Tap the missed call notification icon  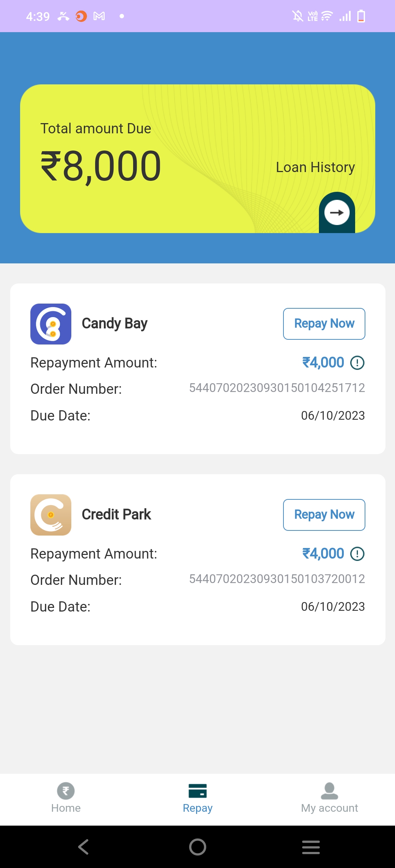coord(63,16)
